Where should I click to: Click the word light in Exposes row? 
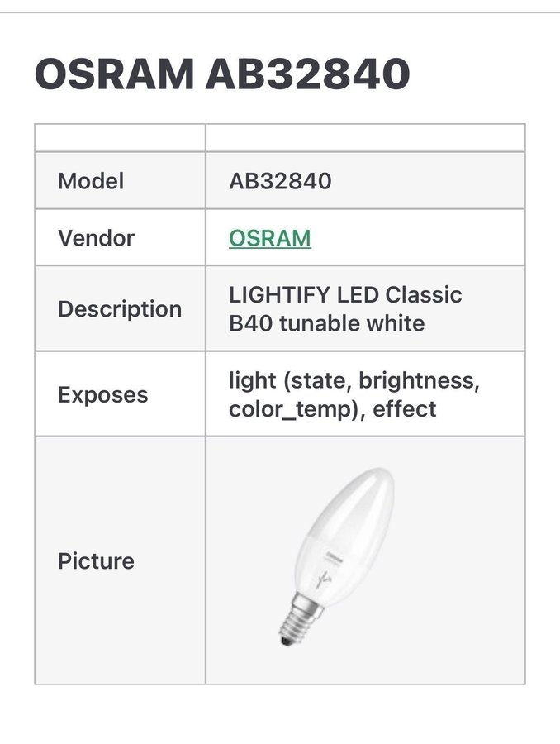(250, 381)
